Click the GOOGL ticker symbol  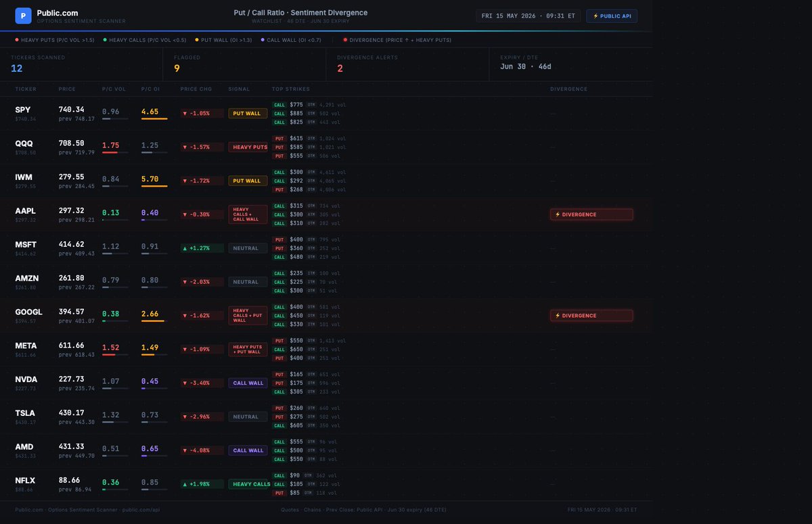click(x=28, y=312)
